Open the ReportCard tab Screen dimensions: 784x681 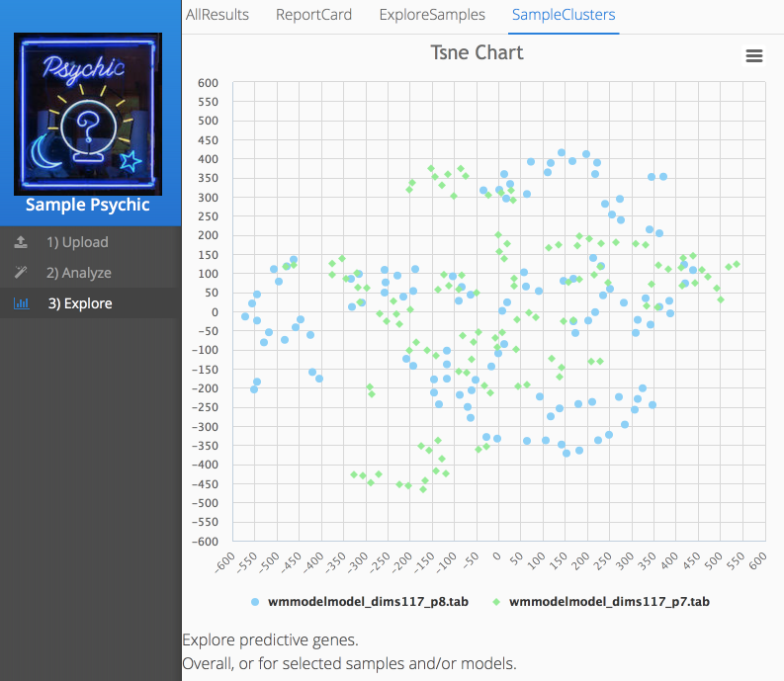tap(313, 15)
